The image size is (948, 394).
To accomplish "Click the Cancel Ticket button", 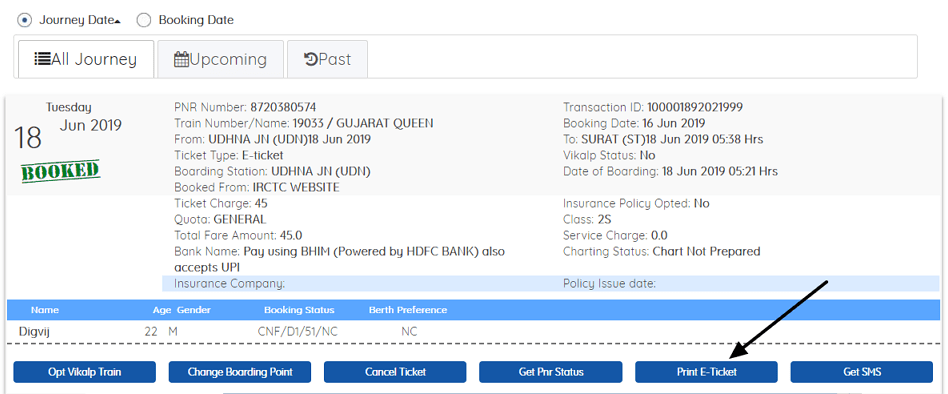I will 395,372.
